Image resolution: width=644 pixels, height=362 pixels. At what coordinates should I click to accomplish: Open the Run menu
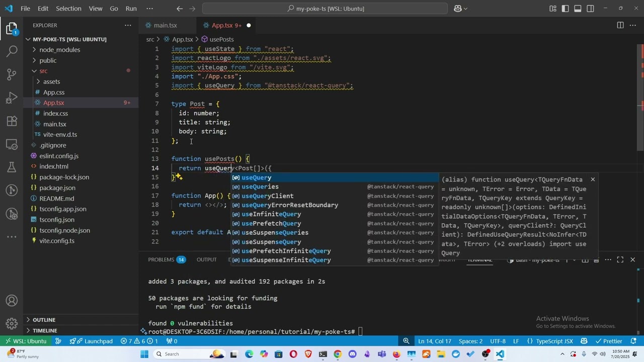pos(131,9)
